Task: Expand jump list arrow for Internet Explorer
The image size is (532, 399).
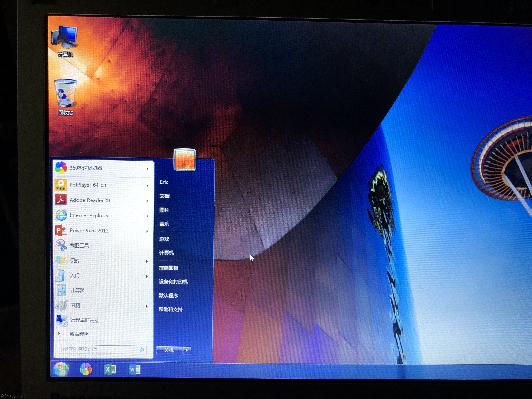Action: 147,216
